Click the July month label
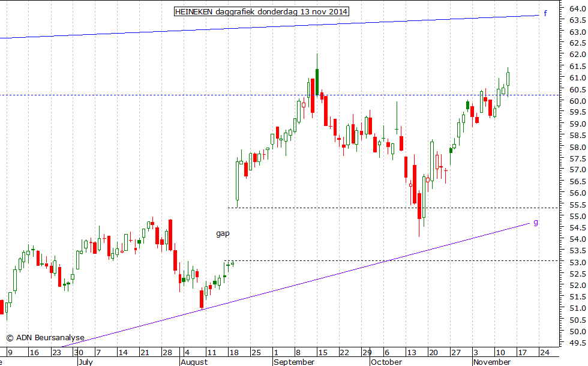Image resolution: width=588 pixels, height=366 pixels. (x=85, y=362)
